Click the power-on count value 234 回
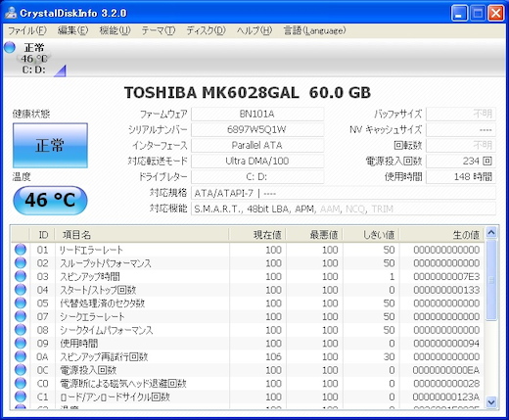 (461, 162)
